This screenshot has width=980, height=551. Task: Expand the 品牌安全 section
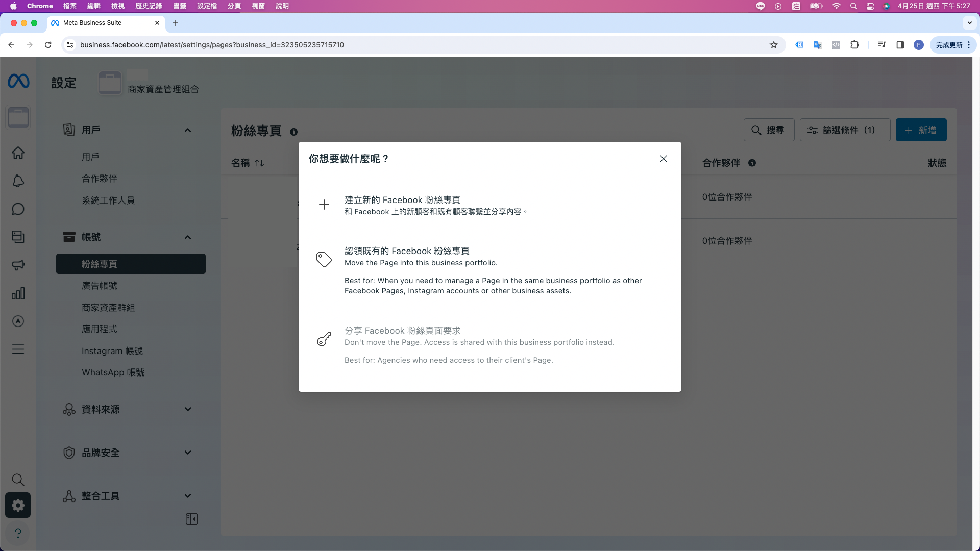pos(188,453)
